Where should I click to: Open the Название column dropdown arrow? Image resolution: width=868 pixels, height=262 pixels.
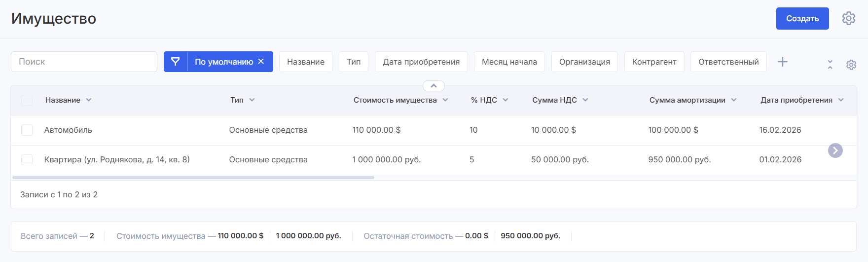89,100
